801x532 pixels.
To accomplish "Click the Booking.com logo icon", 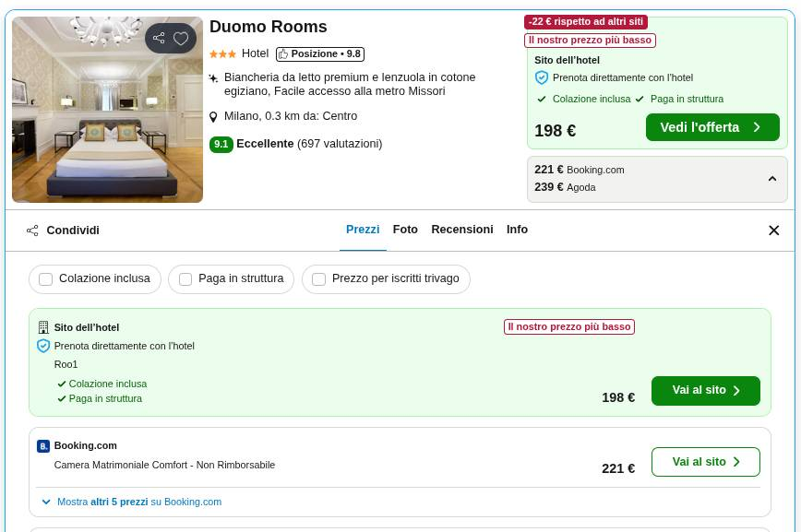I will [x=43, y=446].
